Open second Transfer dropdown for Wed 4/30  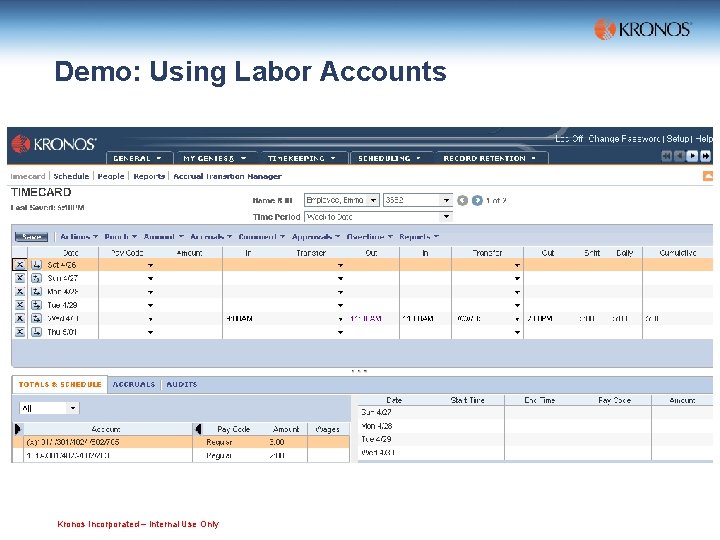click(517, 319)
